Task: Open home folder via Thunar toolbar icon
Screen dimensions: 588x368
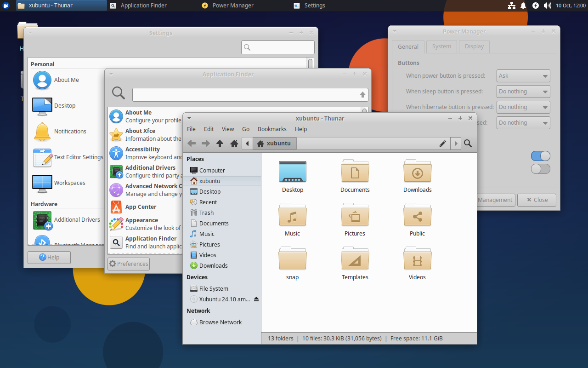Action: pyautogui.click(x=234, y=144)
